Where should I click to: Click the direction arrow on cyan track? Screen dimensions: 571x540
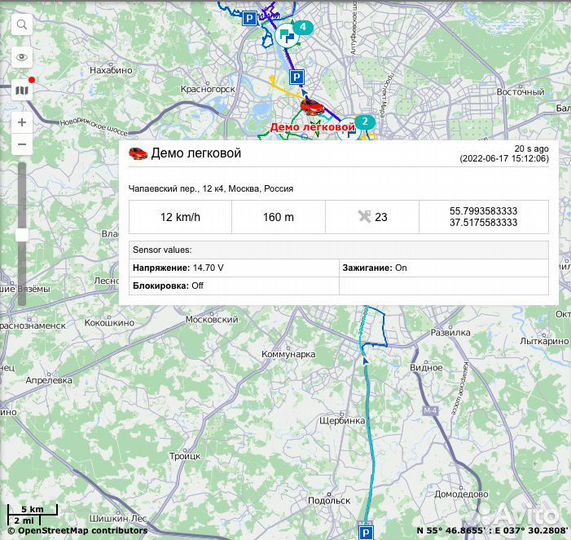coord(366,360)
